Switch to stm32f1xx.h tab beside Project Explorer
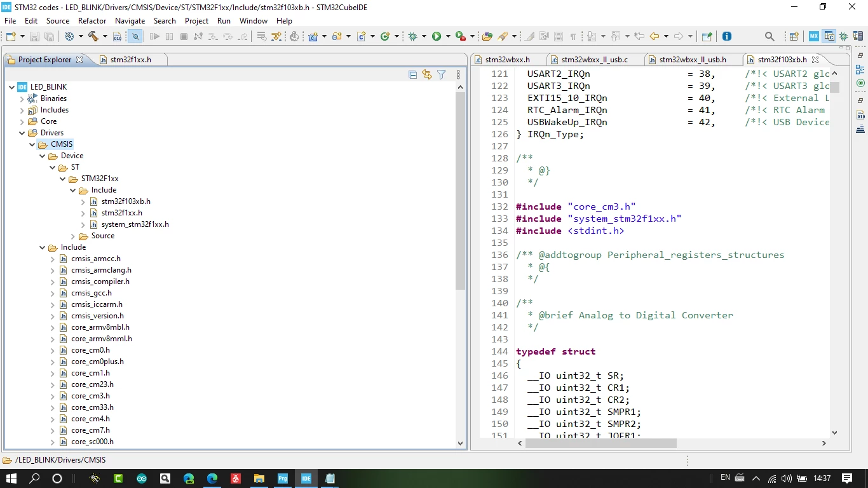This screenshot has width=868, height=488. click(130, 60)
